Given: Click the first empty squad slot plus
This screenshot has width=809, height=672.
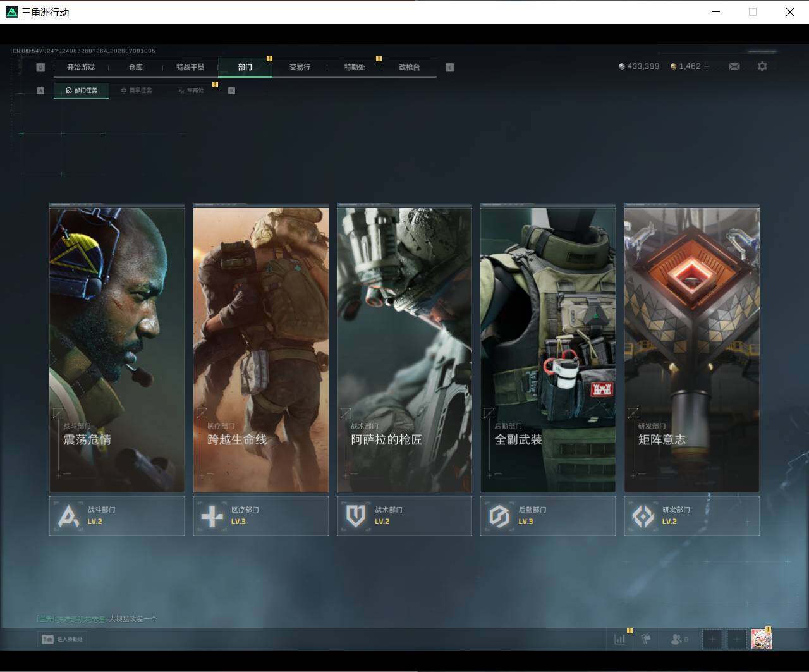Looking at the screenshot, I should coord(712,640).
